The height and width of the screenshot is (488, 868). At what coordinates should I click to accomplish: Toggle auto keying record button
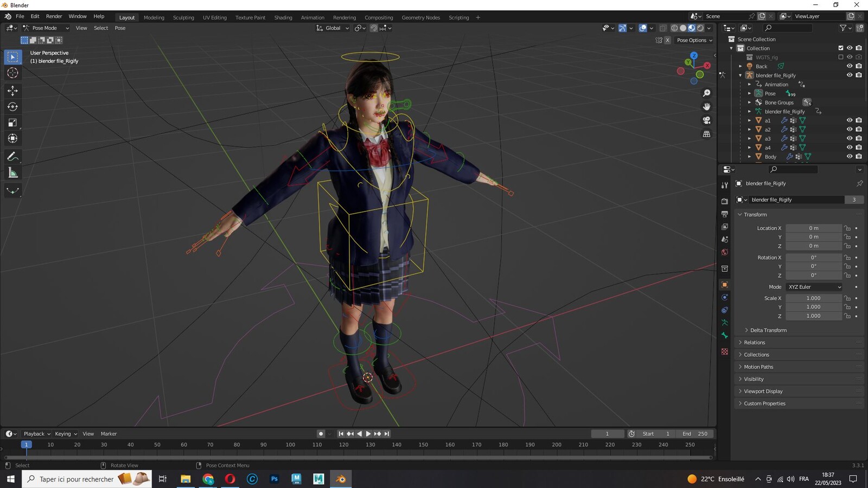tap(321, 434)
